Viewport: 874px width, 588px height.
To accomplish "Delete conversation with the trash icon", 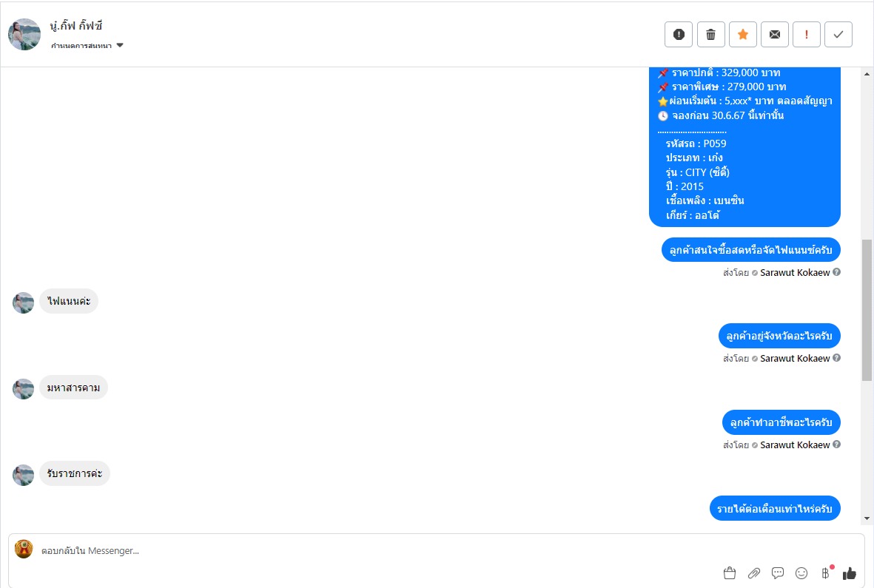I will 710,35.
